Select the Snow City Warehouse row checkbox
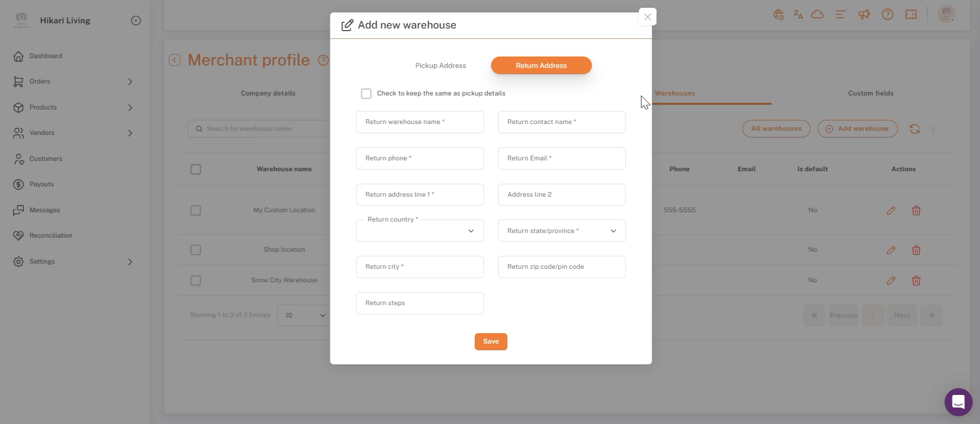The width and height of the screenshot is (980, 424). tap(196, 281)
